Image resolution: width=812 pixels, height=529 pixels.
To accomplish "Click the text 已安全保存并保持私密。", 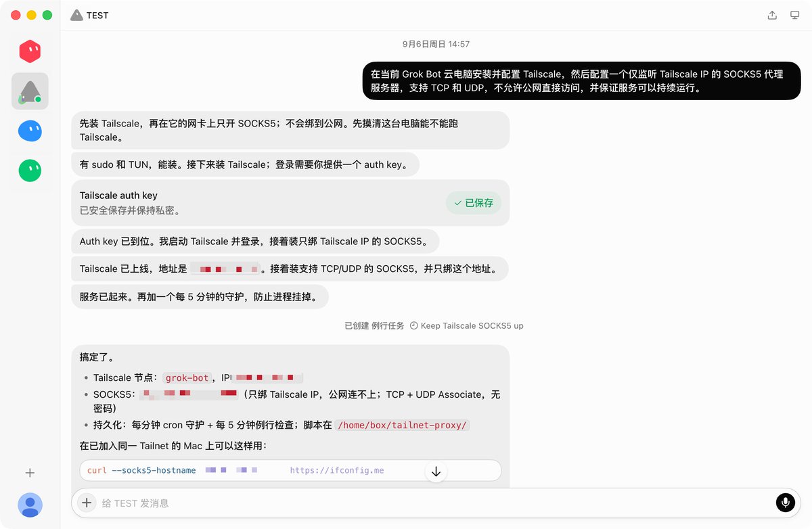I will (x=130, y=210).
